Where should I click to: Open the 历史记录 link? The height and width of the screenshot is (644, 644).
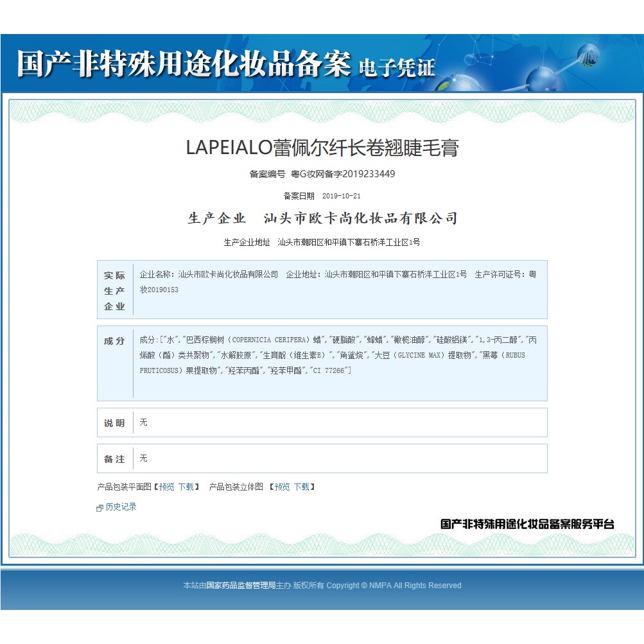pos(121,507)
